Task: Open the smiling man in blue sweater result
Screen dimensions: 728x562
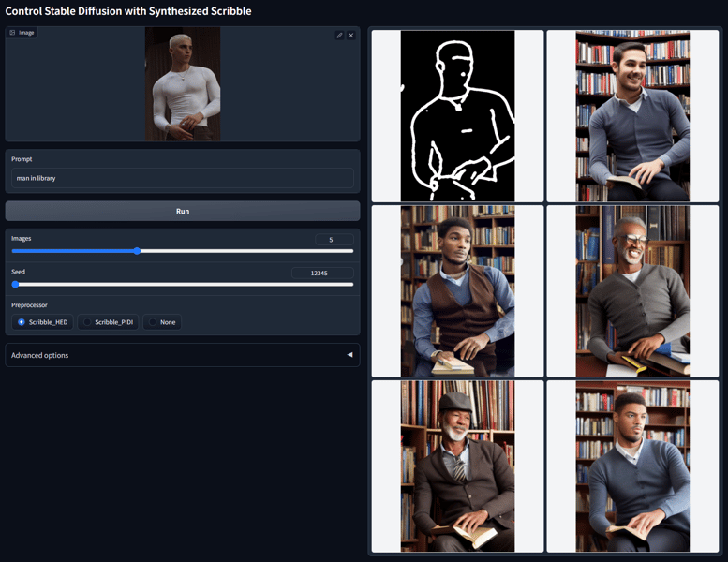Action: pyautogui.click(x=632, y=116)
